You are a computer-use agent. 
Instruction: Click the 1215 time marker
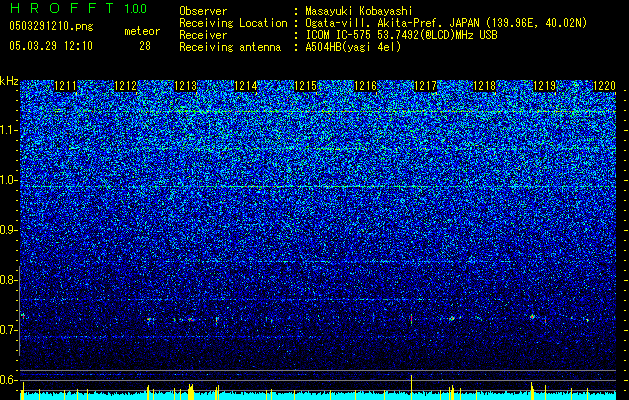point(305,86)
